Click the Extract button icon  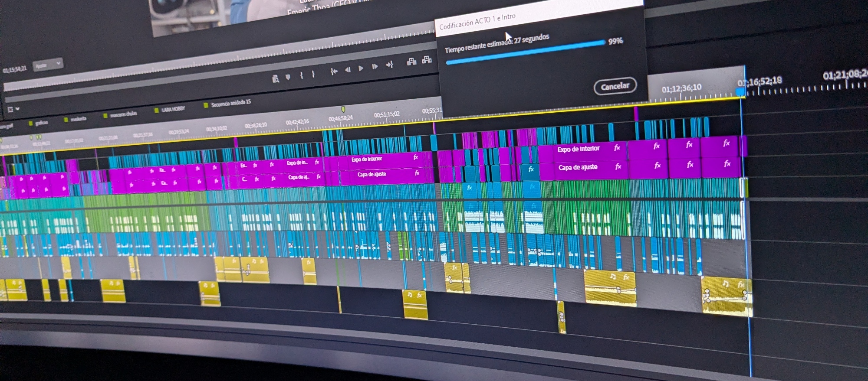[x=427, y=60]
